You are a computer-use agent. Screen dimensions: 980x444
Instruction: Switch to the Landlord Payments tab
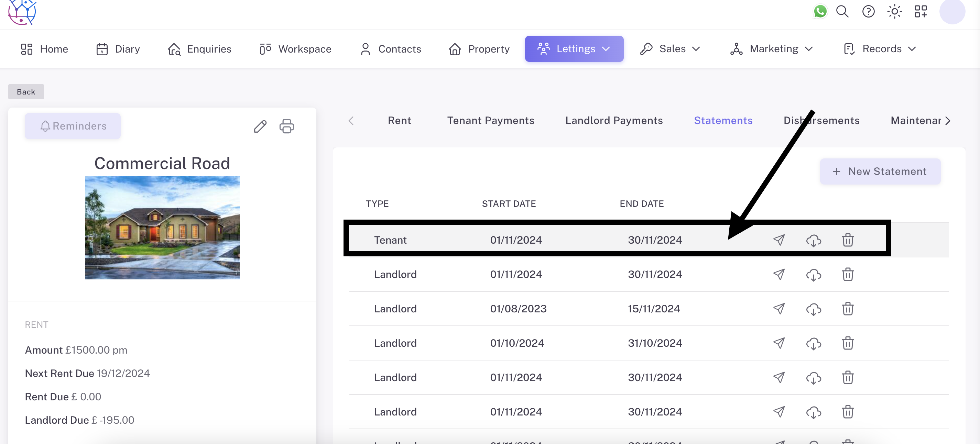(x=614, y=121)
